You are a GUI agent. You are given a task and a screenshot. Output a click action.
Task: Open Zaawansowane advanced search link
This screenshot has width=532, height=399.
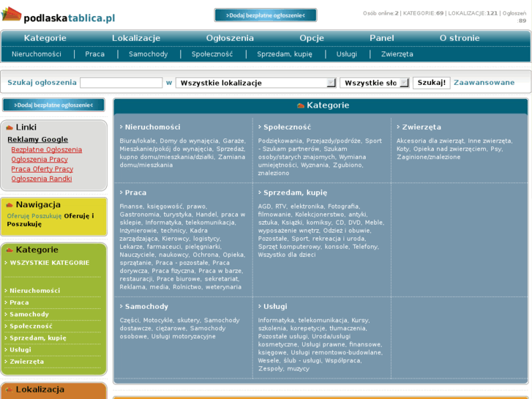coord(484,83)
